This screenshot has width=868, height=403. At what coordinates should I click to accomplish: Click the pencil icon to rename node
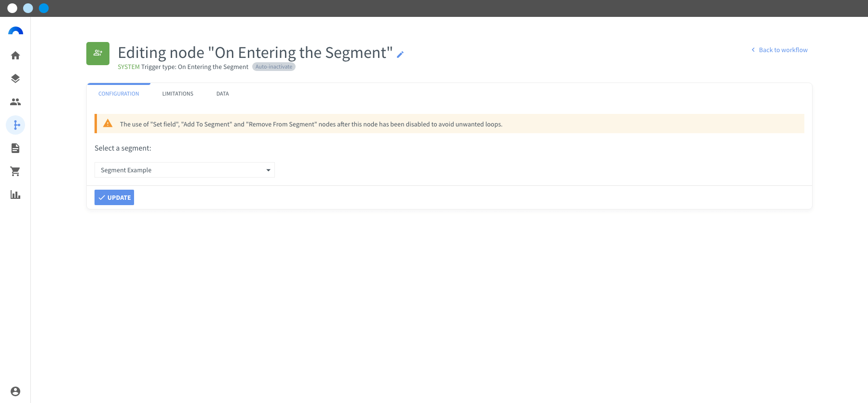[400, 55]
